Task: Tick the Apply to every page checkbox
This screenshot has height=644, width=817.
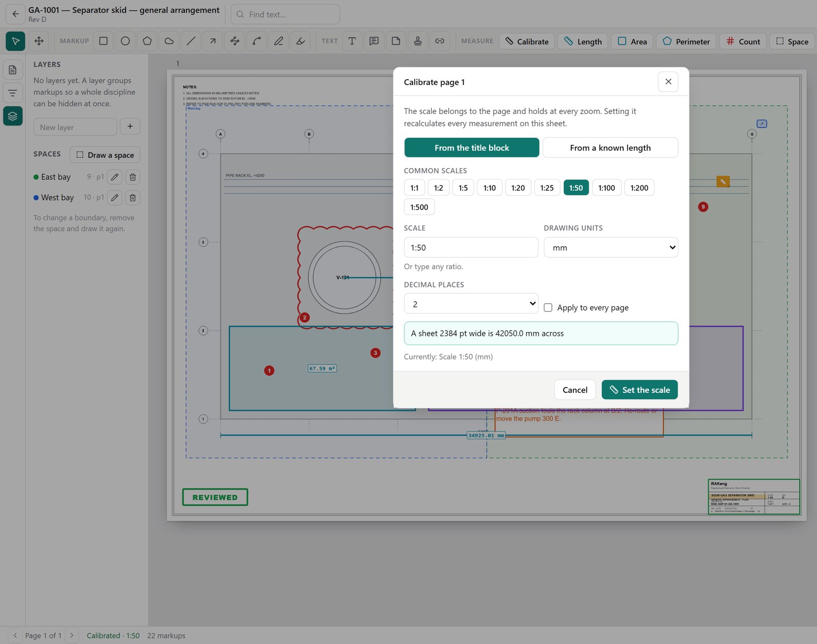Action: point(548,307)
